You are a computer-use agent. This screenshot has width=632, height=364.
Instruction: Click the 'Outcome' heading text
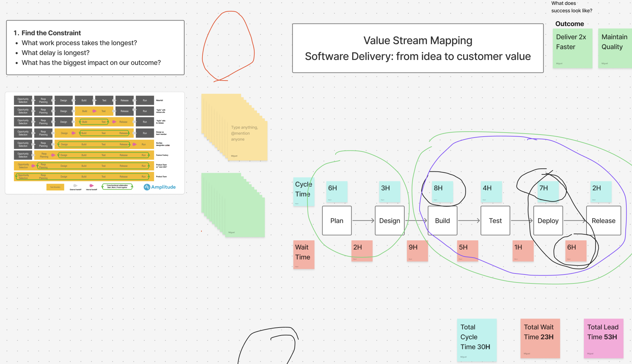569,24
